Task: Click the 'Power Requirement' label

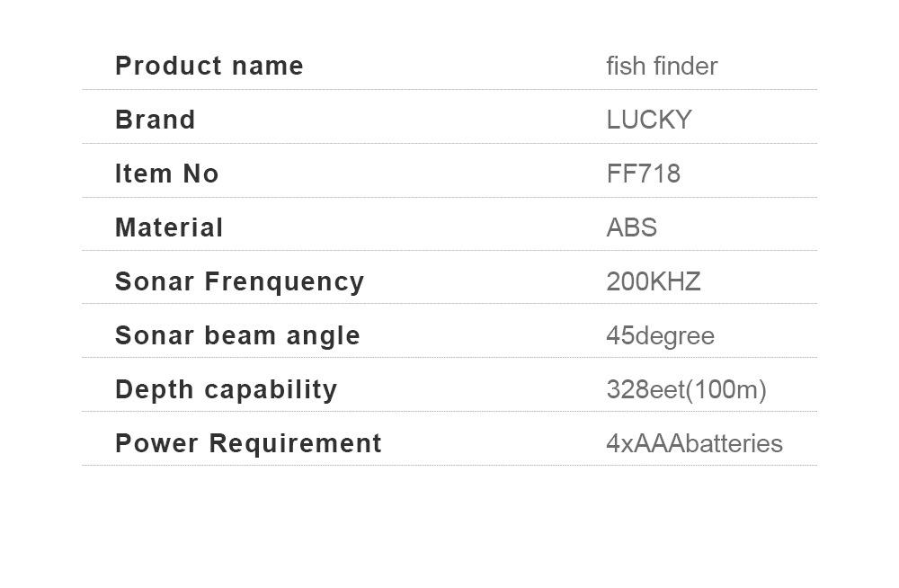Action: [x=248, y=443]
